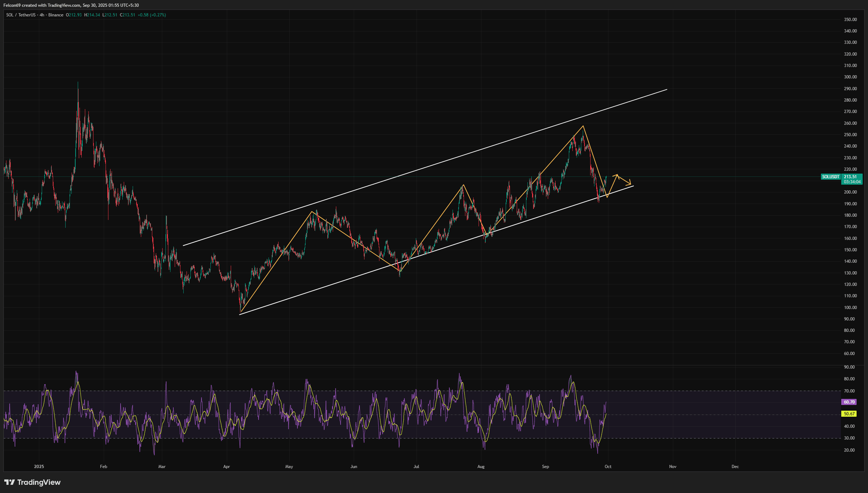Viewport: 868px width, 493px height.
Task: Click the Dec label on time axis
Action: click(735, 467)
